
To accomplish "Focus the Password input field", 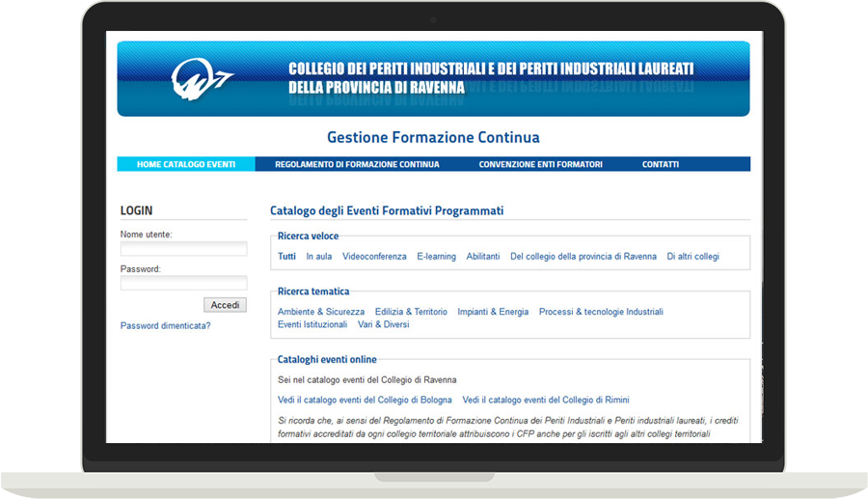I will [184, 283].
